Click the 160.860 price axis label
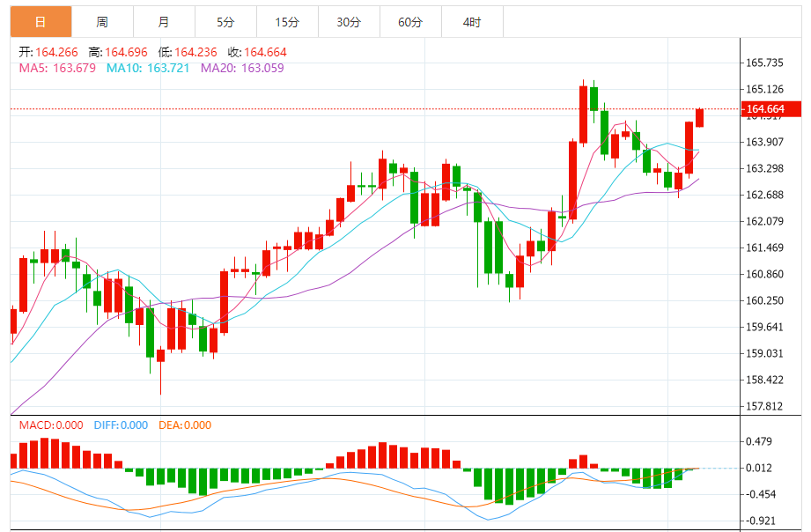Image resolution: width=811 pixels, height=532 pixels. [x=764, y=274]
